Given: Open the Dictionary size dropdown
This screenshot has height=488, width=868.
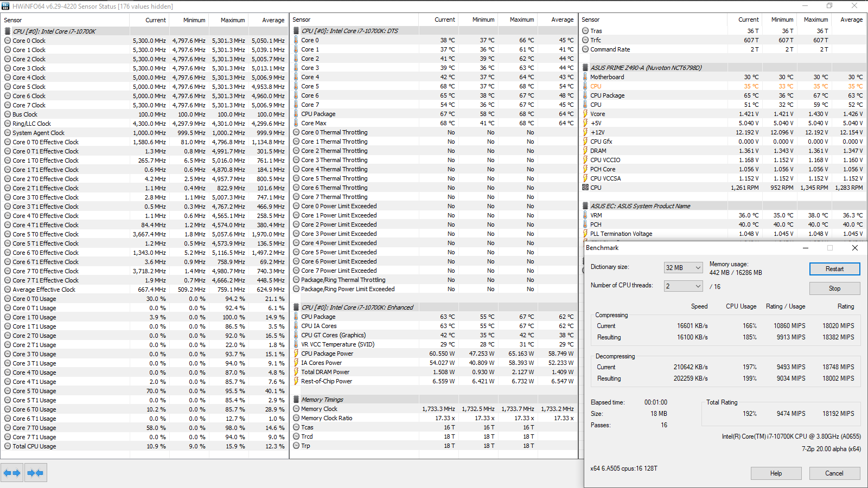Looking at the screenshot, I should click(684, 267).
